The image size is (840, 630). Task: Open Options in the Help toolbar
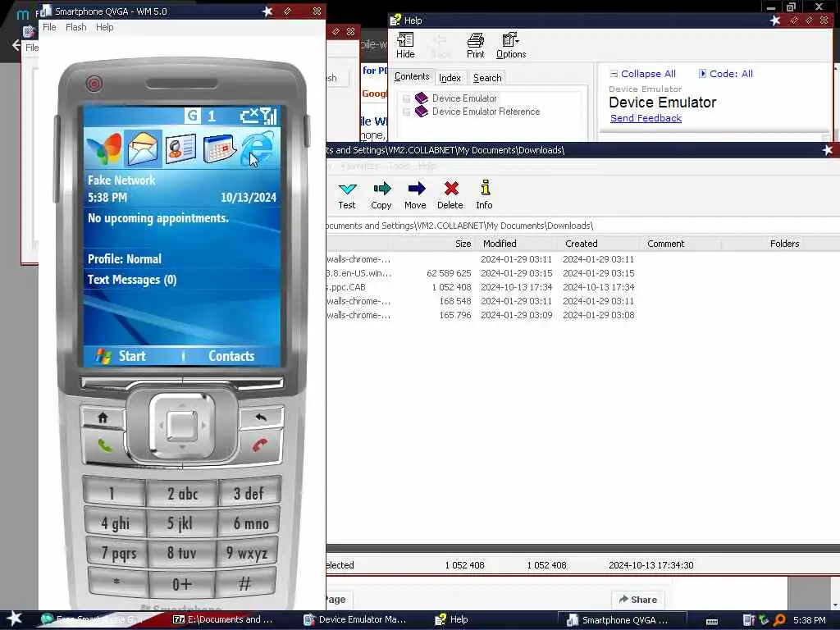[511, 46]
